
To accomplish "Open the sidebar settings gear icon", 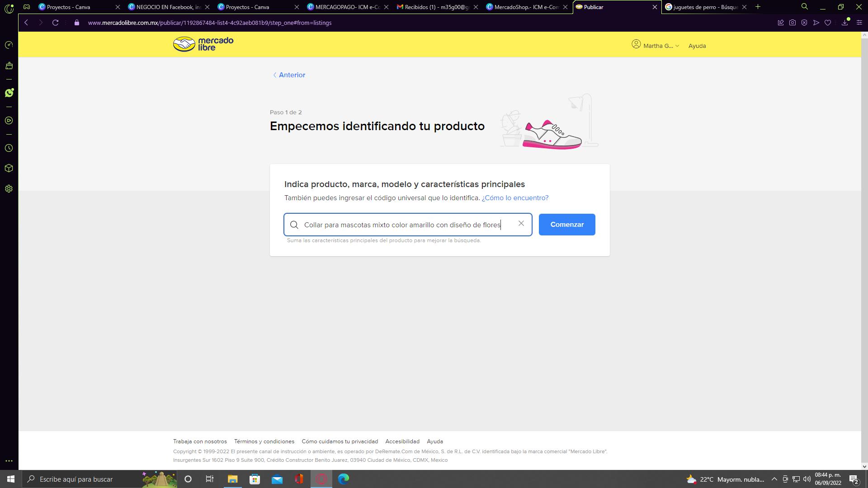I will click(x=9, y=189).
